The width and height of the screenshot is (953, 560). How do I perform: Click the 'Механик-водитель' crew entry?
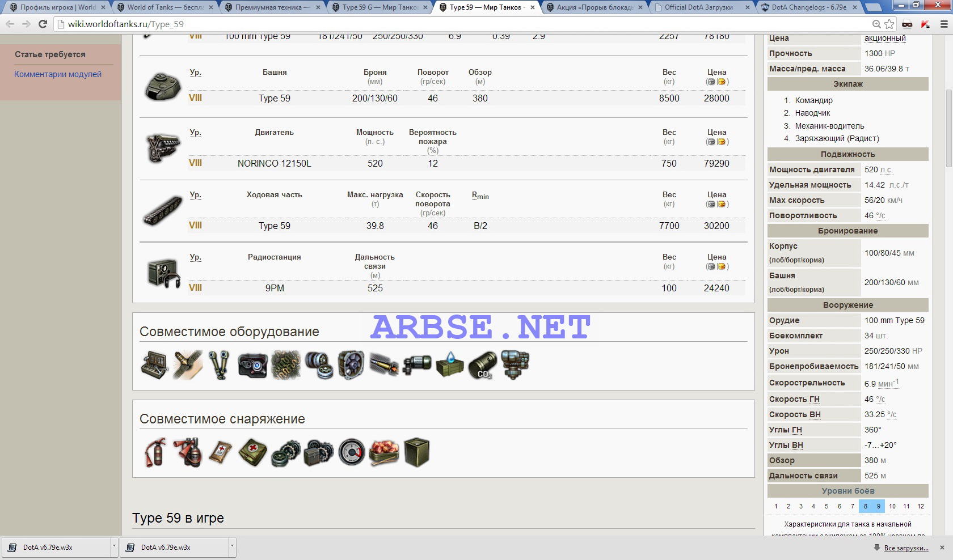tap(830, 126)
